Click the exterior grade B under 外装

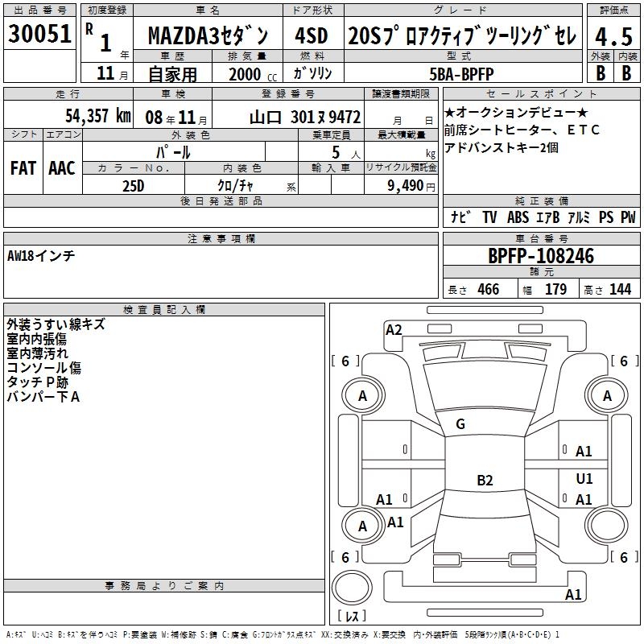(x=601, y=73)
